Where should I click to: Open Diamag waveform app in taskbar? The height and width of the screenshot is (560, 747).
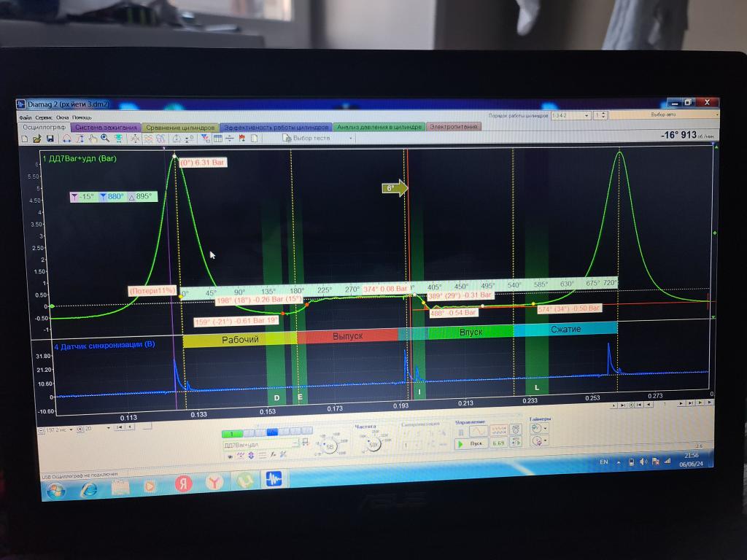(274, 478)
